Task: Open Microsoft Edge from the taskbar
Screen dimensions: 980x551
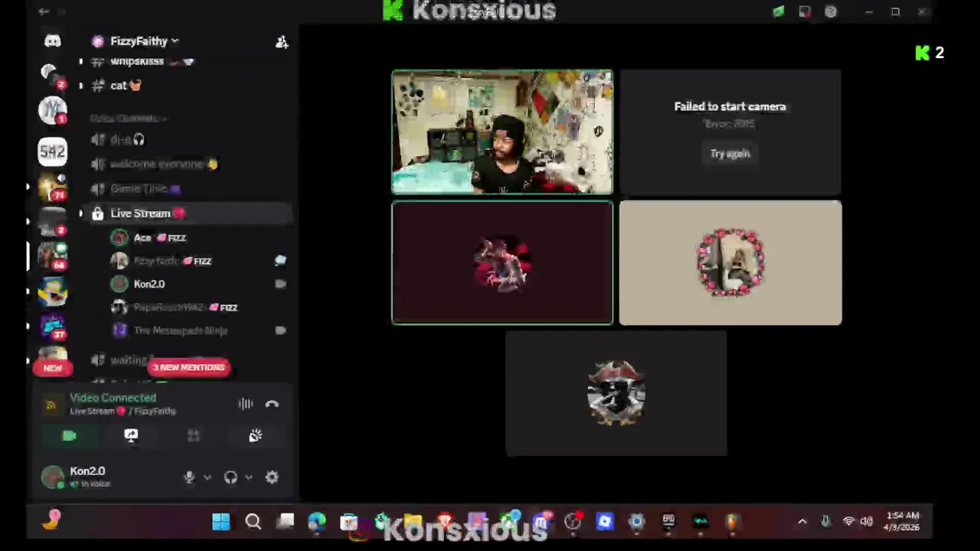Action: 317,522
